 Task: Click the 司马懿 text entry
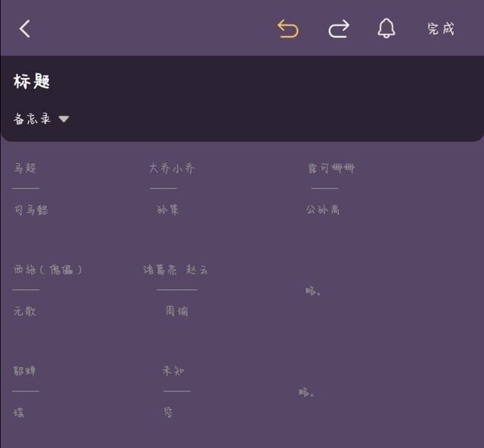30,210
